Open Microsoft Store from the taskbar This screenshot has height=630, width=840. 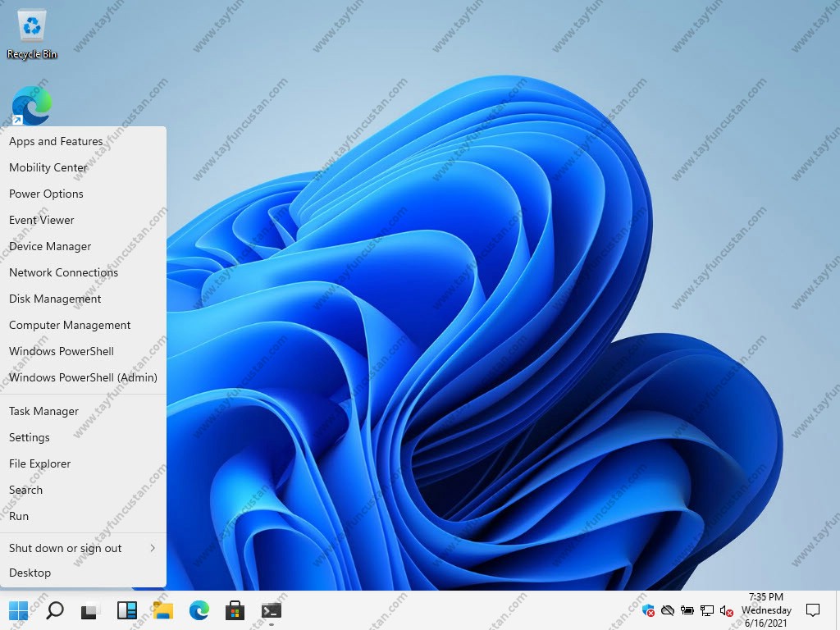[x=235, y=610]
